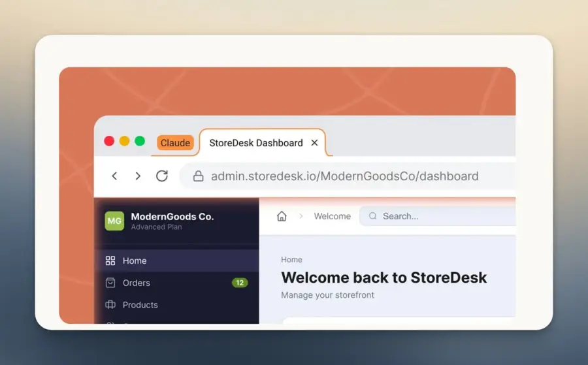588x365 pixels.
Task: Reload the page with refresh icon
Action: tap(162, 176)
